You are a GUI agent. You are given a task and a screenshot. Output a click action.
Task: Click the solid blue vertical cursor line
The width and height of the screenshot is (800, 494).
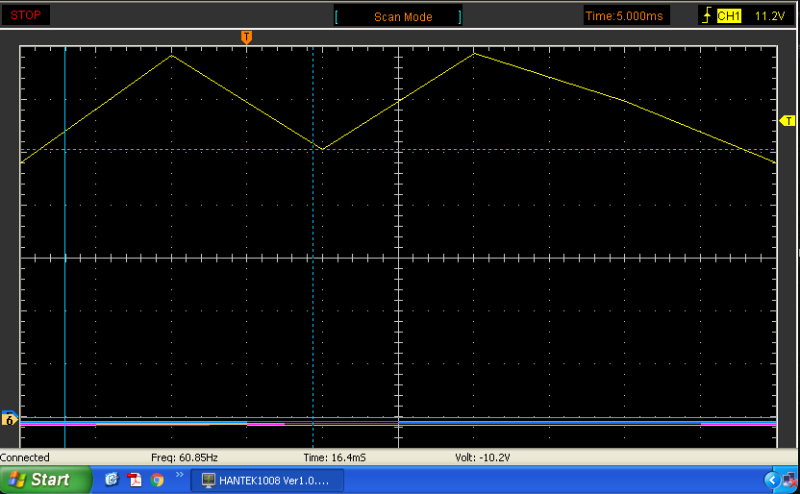tap(64, 250)
